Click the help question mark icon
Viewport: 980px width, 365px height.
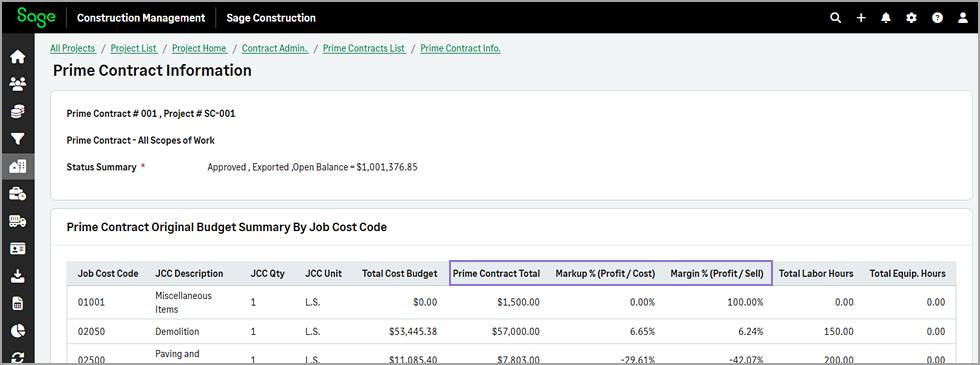pos(937,18)
